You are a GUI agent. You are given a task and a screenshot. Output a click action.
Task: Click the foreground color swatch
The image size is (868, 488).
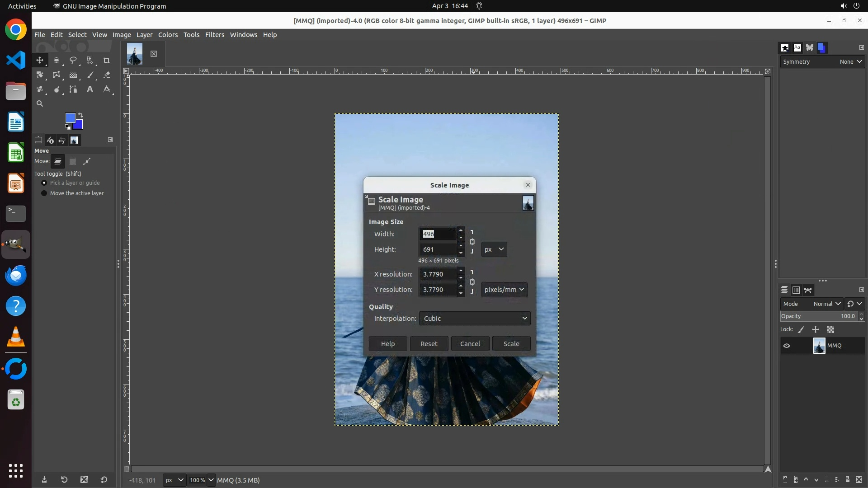70,118
